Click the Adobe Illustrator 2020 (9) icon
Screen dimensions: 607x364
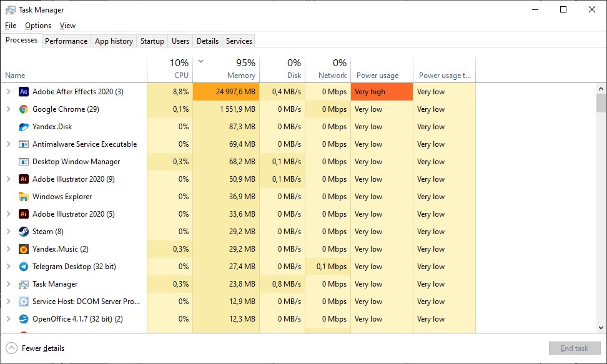[x=24, y=179]
